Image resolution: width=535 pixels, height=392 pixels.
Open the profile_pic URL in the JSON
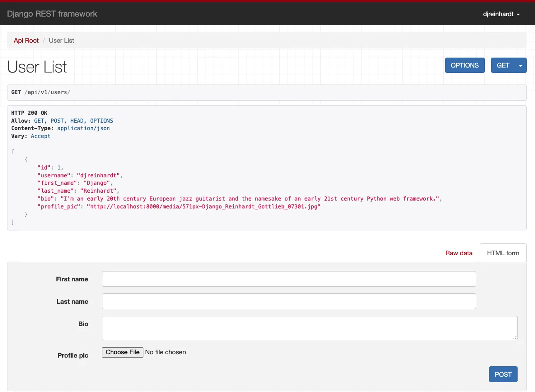click(x=203, y=206)
